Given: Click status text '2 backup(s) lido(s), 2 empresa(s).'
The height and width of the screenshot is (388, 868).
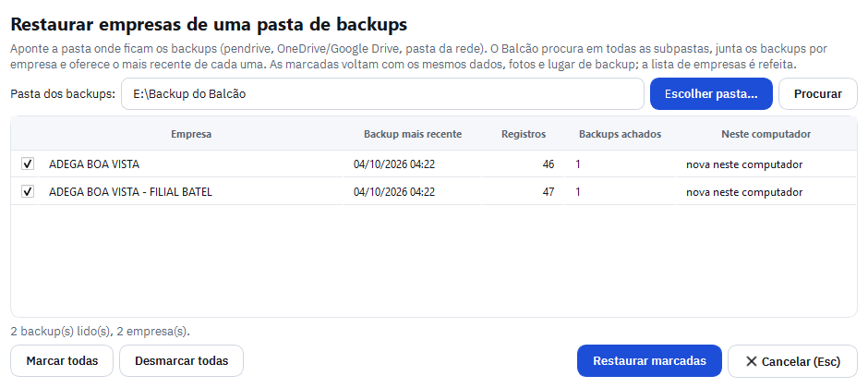Looking at the screenshot, I should pos(101,332).
